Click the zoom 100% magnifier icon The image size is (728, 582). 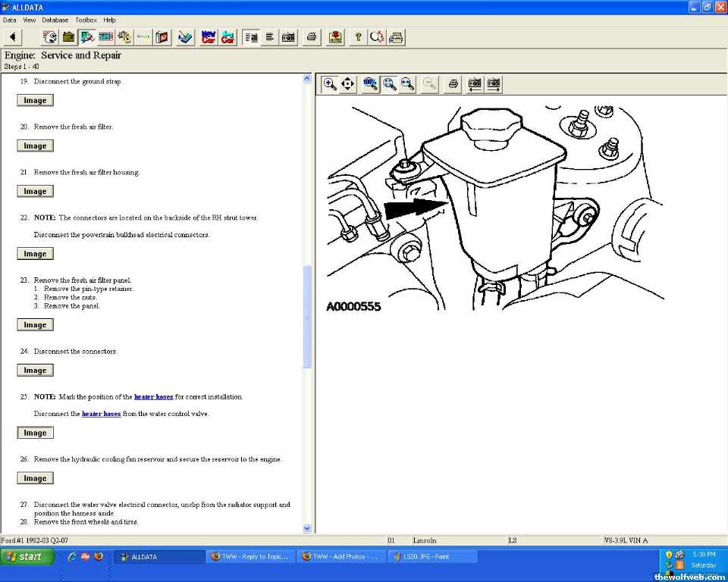[x=370, y=84]
